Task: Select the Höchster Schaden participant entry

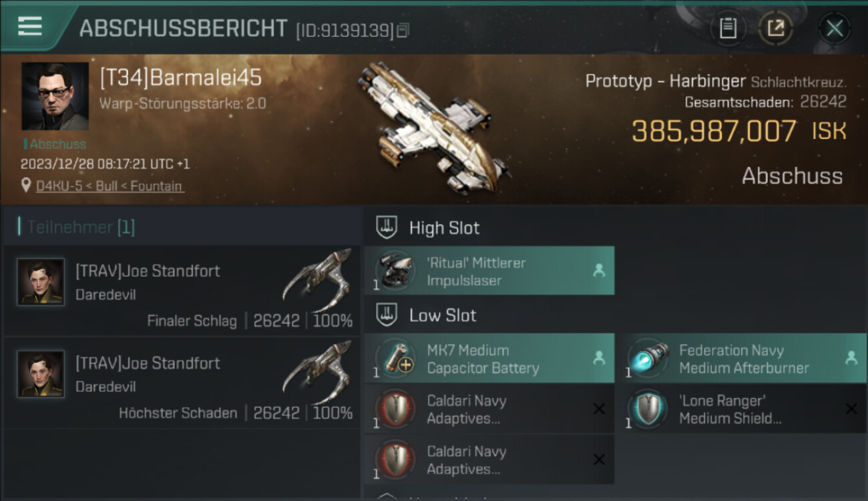Action: [x=182, y=383]
